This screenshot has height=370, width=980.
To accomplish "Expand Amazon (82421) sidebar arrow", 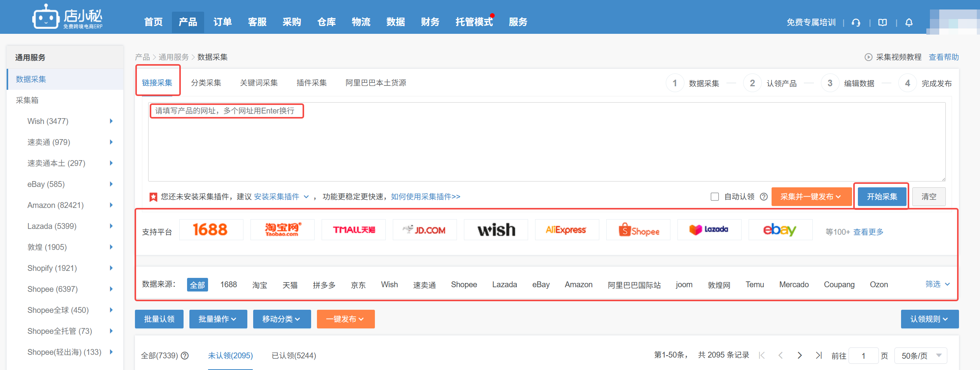I will (111, 205).
